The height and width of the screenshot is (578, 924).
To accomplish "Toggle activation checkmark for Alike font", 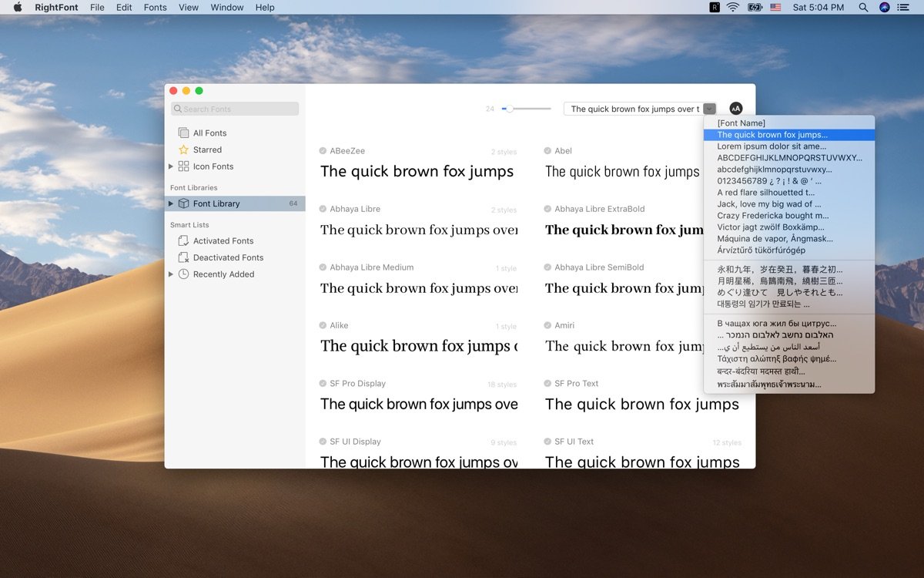I will pos(323,325).
